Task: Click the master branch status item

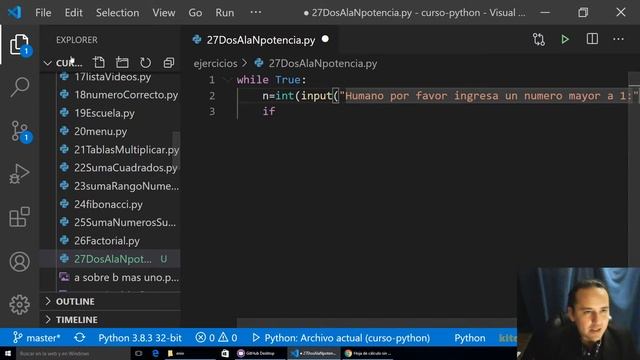Action: point(37,338)
